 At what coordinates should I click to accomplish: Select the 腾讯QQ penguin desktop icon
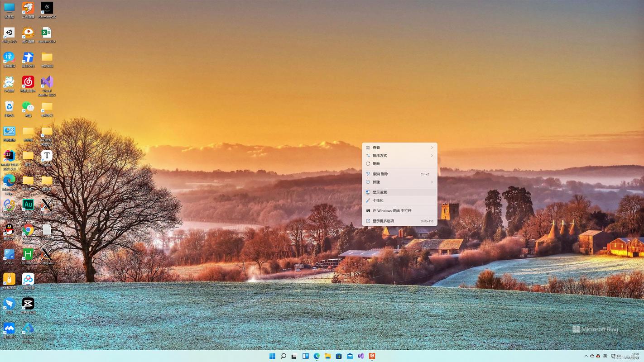9,233
